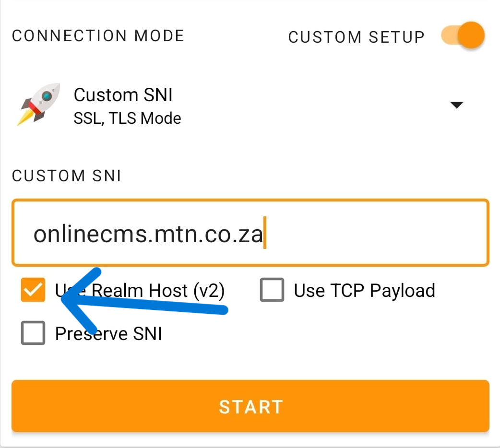500x448 pixels.
Task: Click the Use TCP Payload label text
Action: coord(363,290)
